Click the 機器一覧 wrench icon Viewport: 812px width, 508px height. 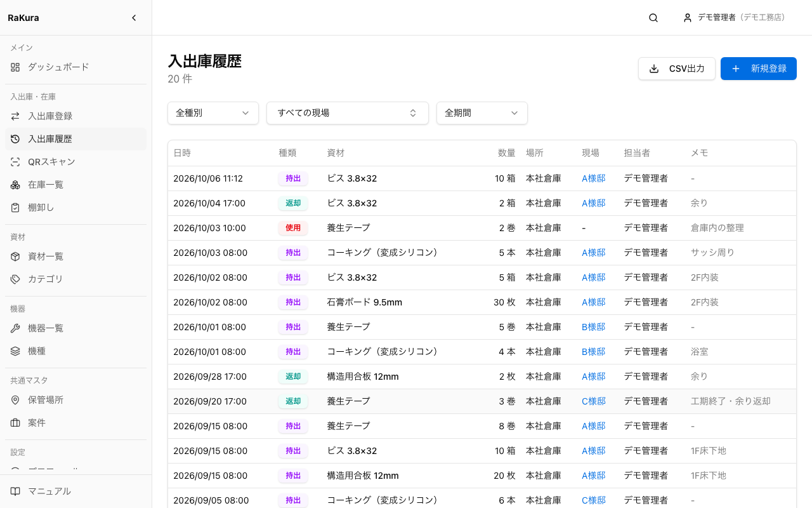[x=15, y=328]
